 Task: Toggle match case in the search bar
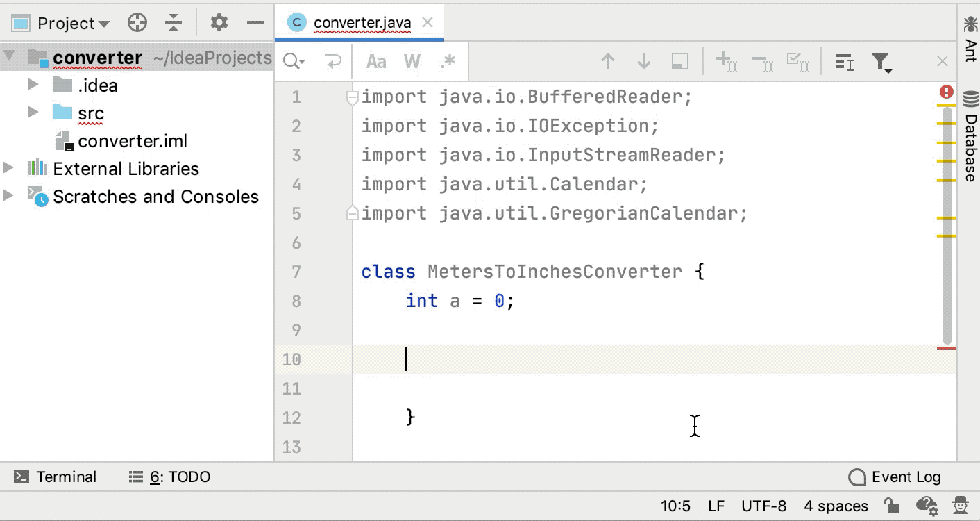pos(375,61)
